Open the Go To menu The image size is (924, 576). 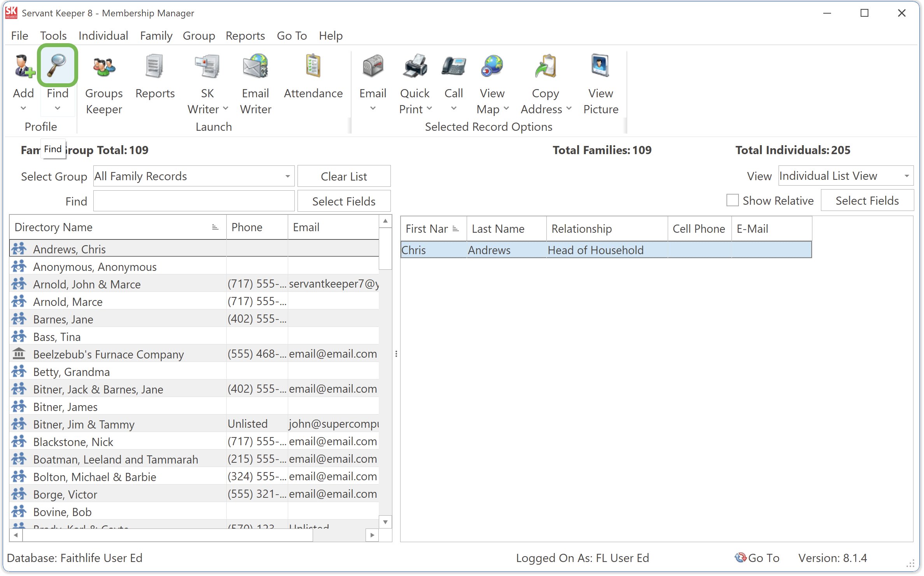coord(292,35)
